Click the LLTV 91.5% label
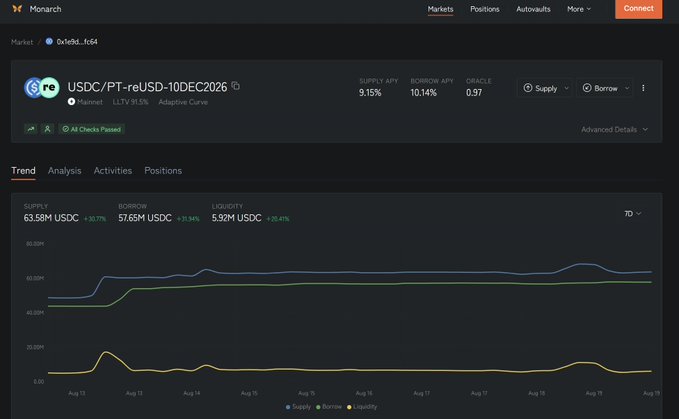This screenshot has height=419, width=679. [x=130, y=102]
